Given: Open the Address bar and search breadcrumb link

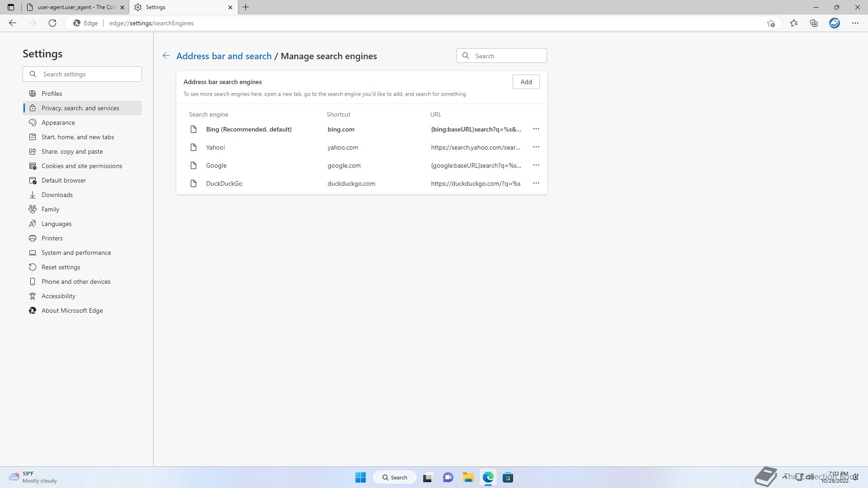Looking at the screenshot, I should (x=224, y=56).
